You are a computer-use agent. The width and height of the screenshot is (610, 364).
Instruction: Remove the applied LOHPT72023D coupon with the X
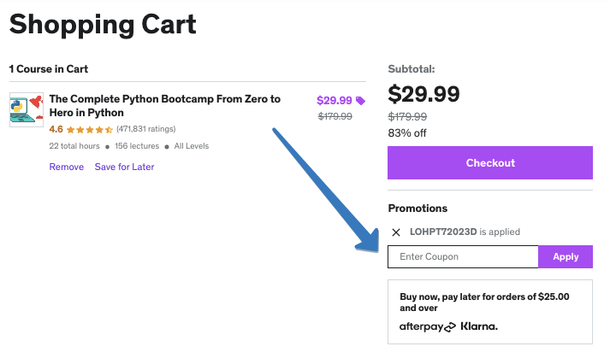(x=395, y=232)
